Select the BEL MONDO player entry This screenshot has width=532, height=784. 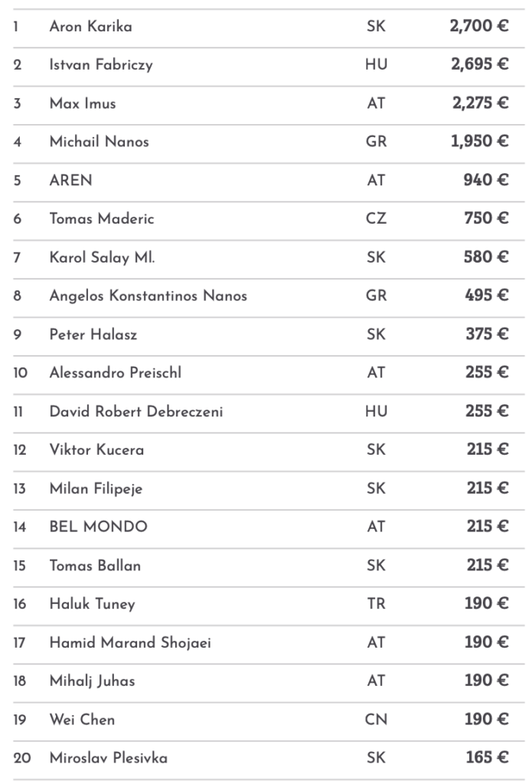tap(99, 527)
